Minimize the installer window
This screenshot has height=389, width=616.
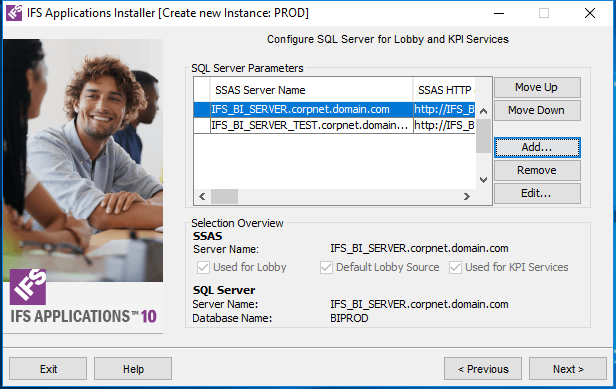(499, 13)
